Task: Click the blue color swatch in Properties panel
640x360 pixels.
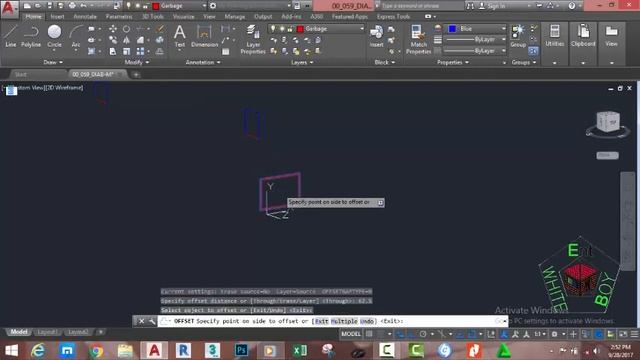Action: 452,29
